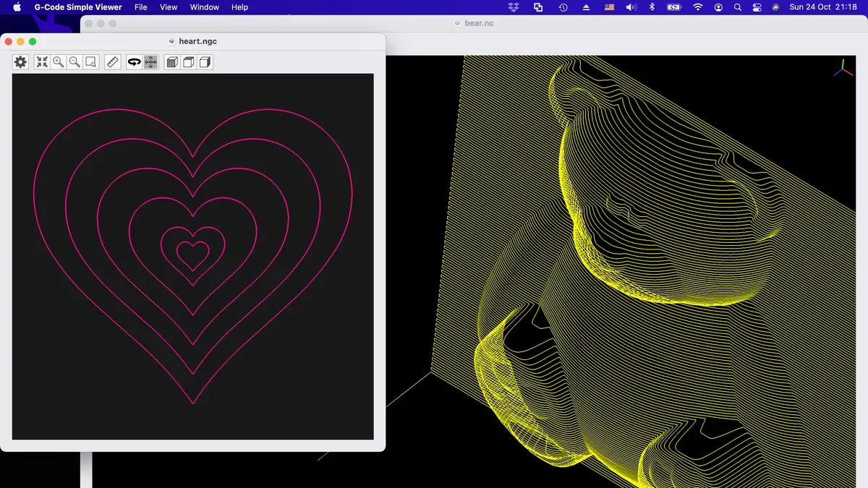Click the Siri menu bar icon
868x488 pixels.
pyautogui.click(x=776, y=7)
